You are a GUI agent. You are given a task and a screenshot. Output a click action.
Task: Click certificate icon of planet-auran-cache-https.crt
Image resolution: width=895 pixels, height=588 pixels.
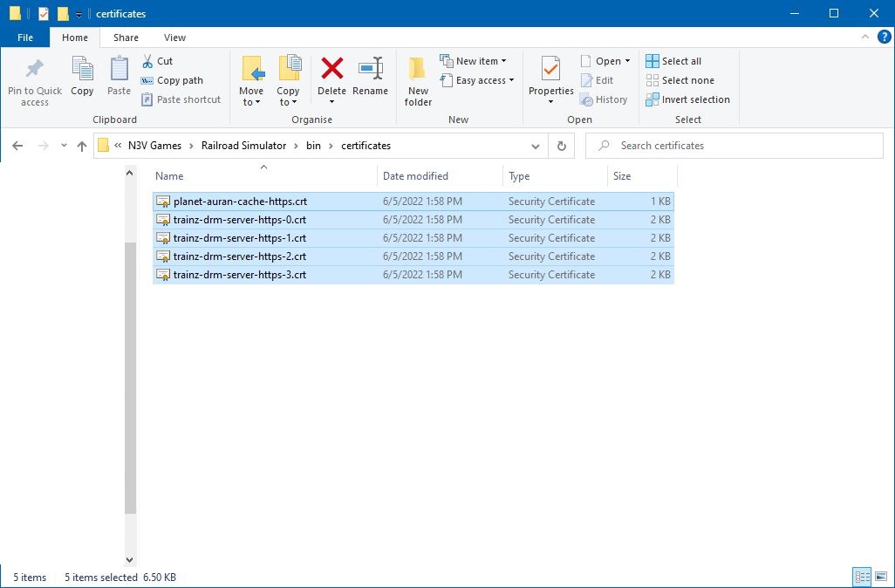pyautogui.click(x=163, y=202)
